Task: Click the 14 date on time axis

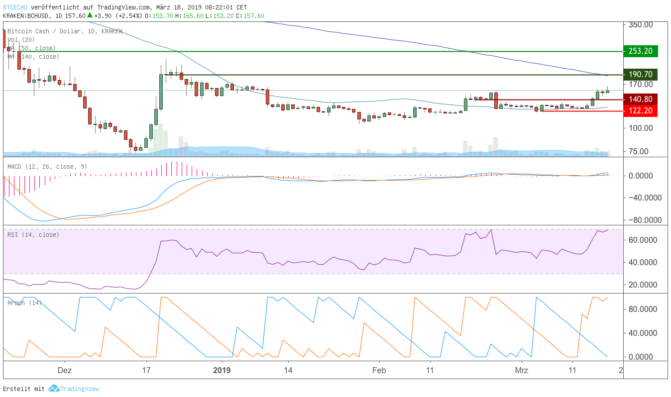Action: 288,370
